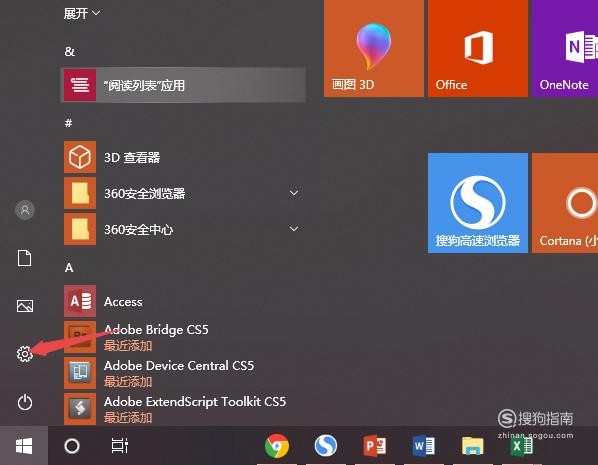Click the user account avatar
598x465 pixels.
25,210
